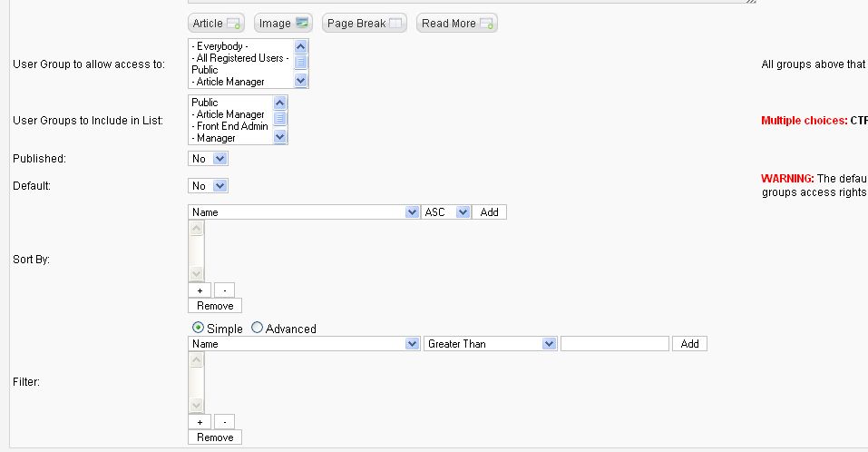Click the Read More button
This screenshot has width=868, height=452.
click(x=457, y=24)
